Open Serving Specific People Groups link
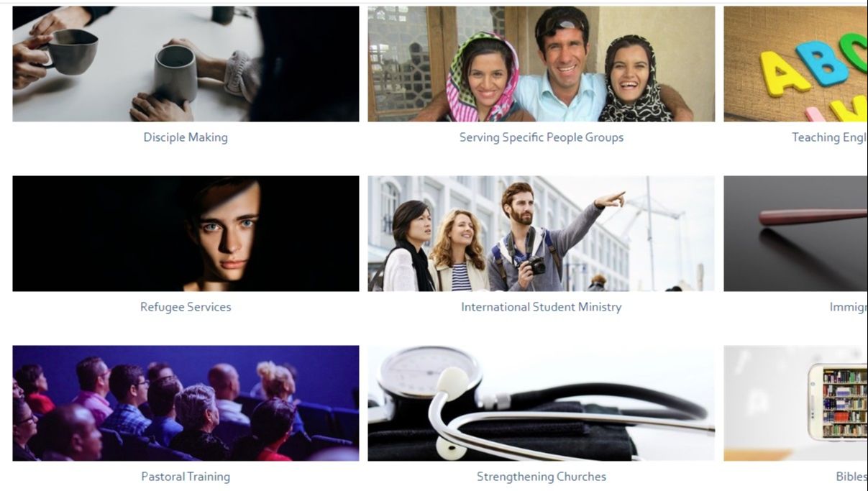The image size is (868, 491). pos(542,137)
